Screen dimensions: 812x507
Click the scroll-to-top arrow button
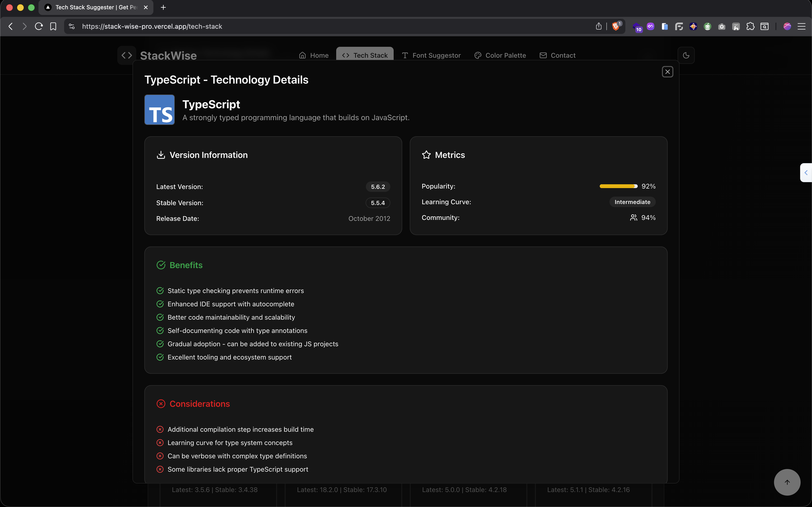pyautogui.click(x=787, y=482)
